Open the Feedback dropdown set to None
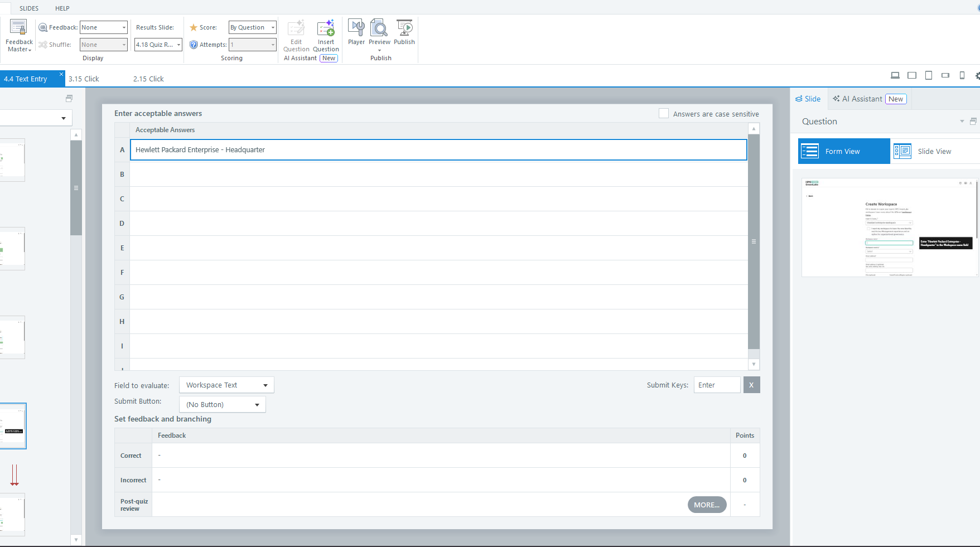The image size is (980, 547). click(104, 27)
